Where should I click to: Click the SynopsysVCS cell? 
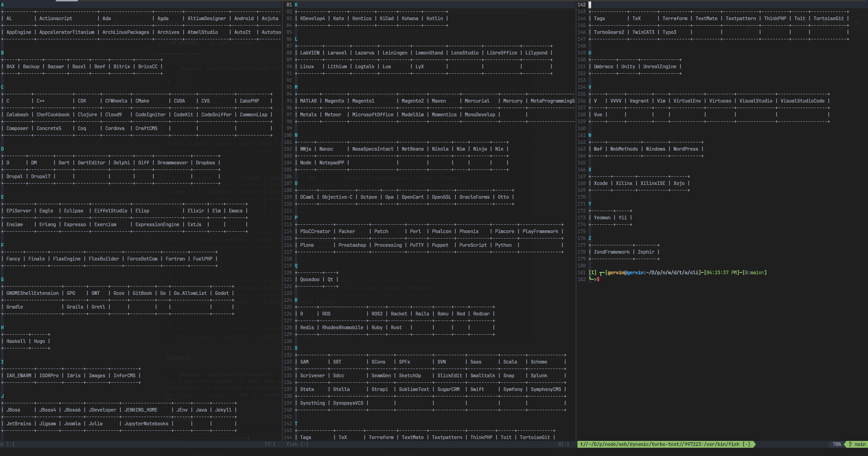click(348, 403)
